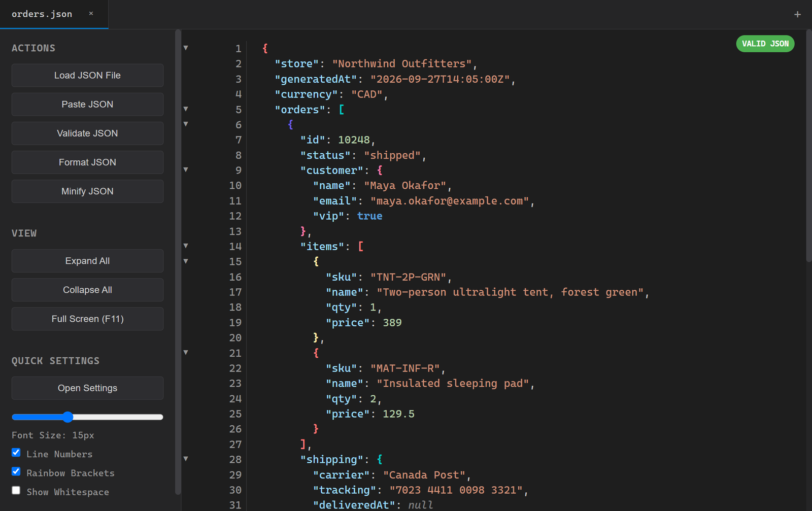
Task: Click the "Insulated sleeping pad" string
Action: [x=453, y=383]
